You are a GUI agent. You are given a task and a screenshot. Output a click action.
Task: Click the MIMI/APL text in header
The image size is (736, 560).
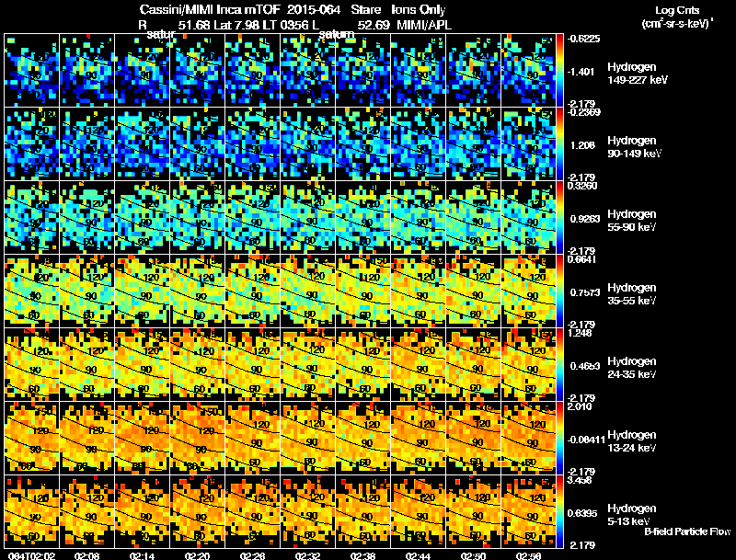(x=424, y=26)
